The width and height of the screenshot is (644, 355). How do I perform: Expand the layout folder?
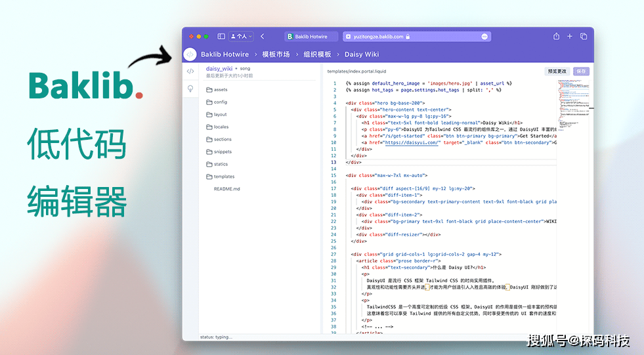point(217,114)
